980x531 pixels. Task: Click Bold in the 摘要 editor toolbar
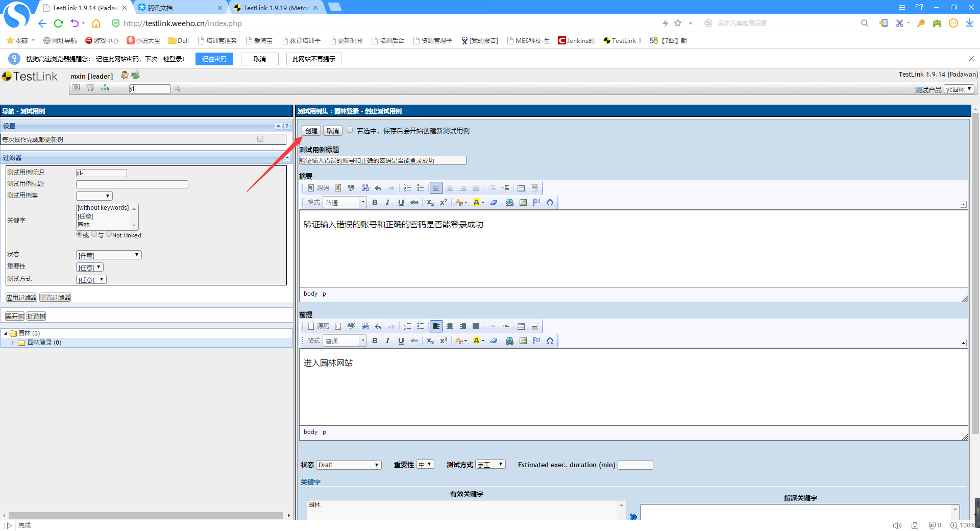pos(375,202)
